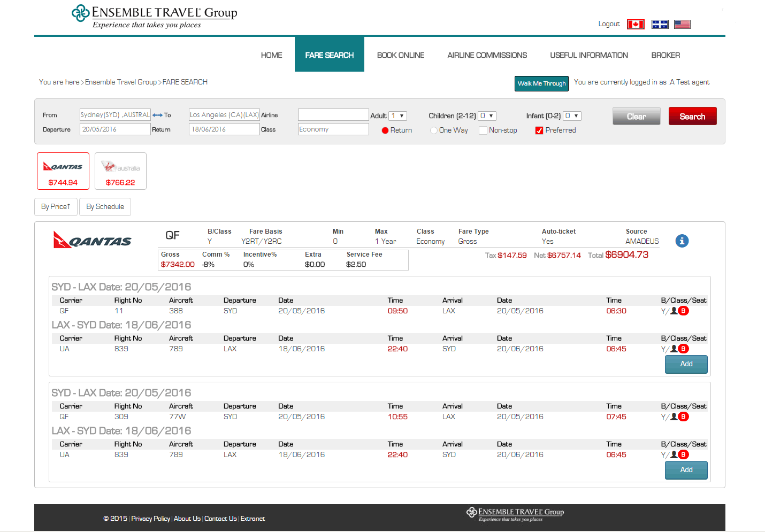Select the One Way radio button
This screenshot has height=532, width=765.
point(434,130)
